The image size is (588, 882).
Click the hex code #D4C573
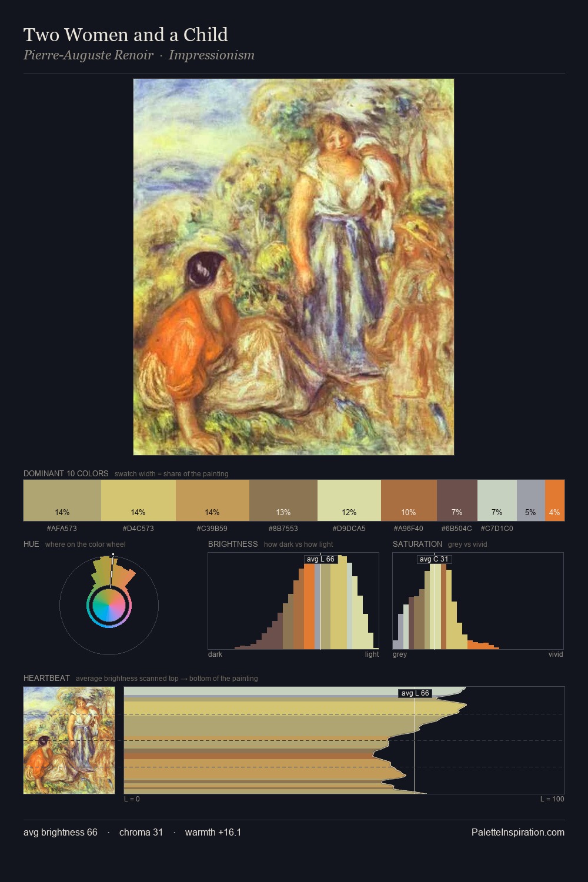coord(138,529)
